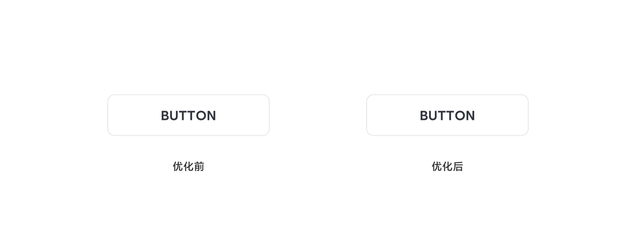Activate the button labeled 优化前 below it
This screenshot has height=242, width=644.
(x=188, y=115)
